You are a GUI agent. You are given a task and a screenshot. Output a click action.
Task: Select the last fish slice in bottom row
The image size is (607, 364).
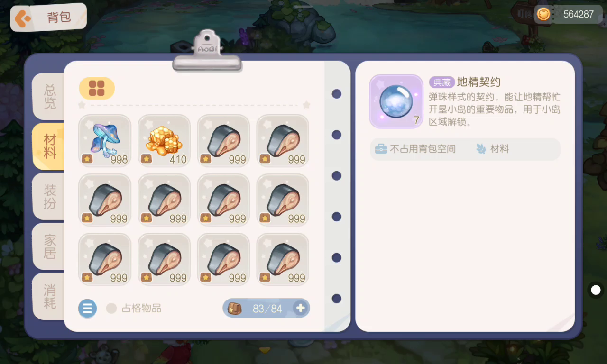click(x=283, y=259)
